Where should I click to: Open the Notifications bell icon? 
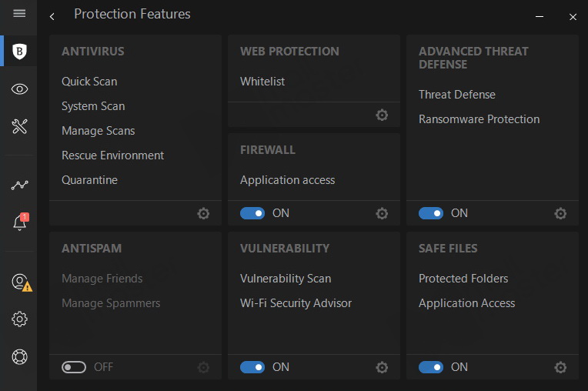point(20,222)
